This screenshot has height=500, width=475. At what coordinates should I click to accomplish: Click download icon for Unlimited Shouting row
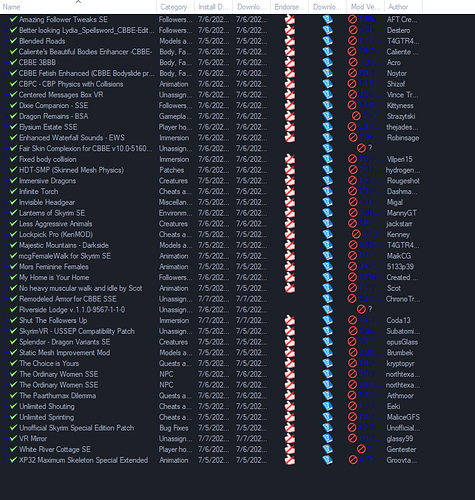point(328,406)
